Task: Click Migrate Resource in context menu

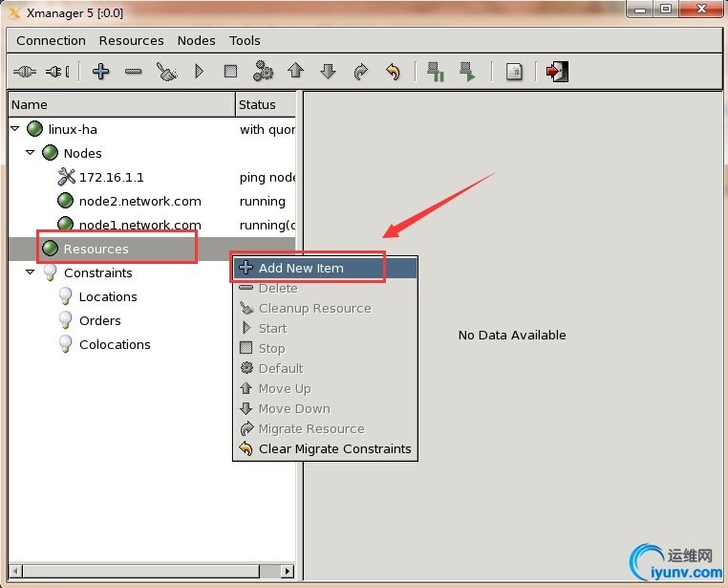Action: 325,428
